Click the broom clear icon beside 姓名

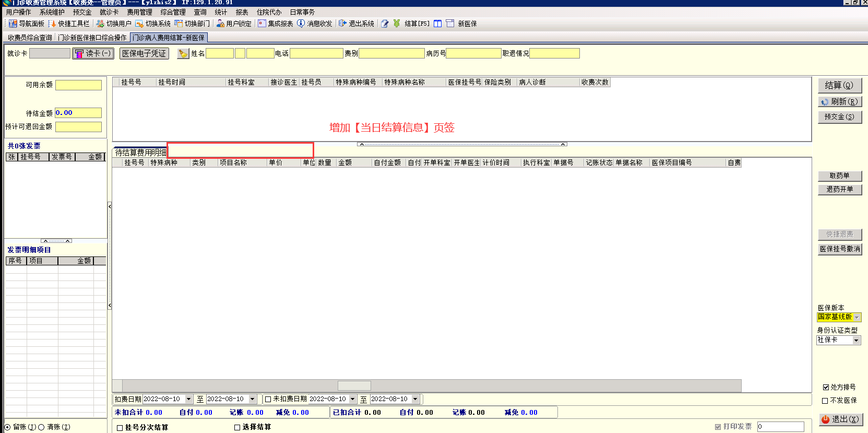click(x=183, y=54)
